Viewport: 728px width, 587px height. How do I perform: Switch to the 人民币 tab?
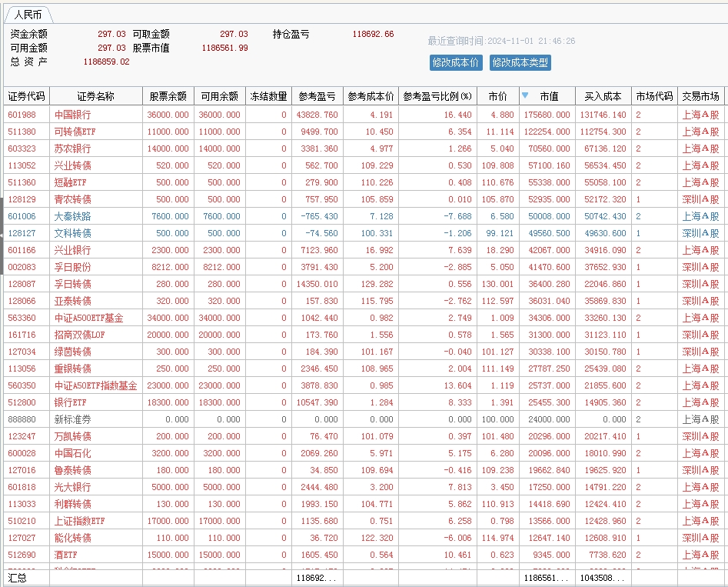(28, 15)
